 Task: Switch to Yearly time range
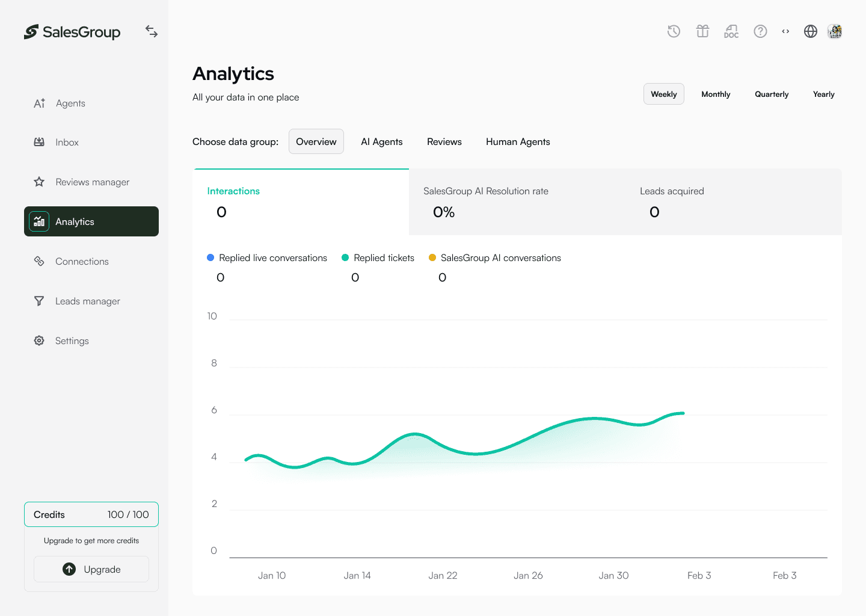[824, 94]
